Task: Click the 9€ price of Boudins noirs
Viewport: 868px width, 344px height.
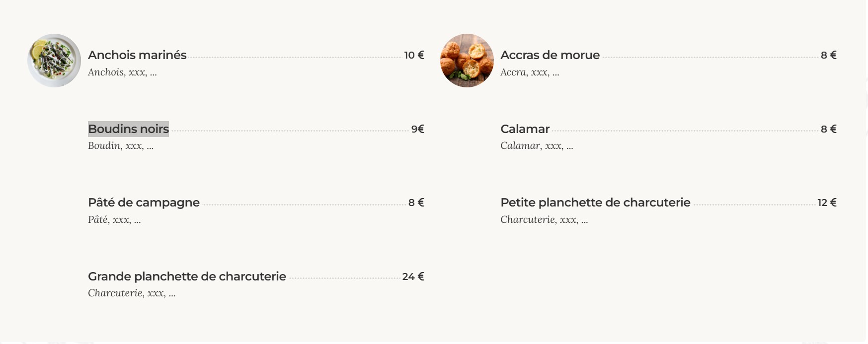Action: pos(417,129)
